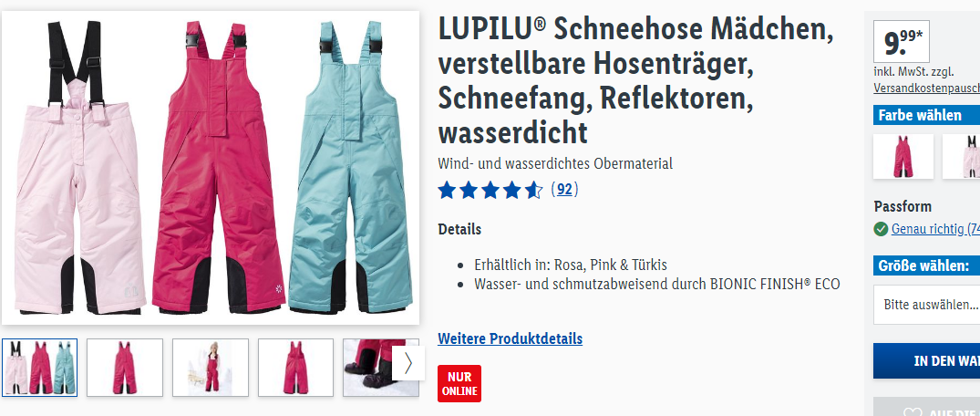Image resolution: width=980 pixels, height=416 pixels.
Task: Open the Genau richtig fit link
Action: 935,229
